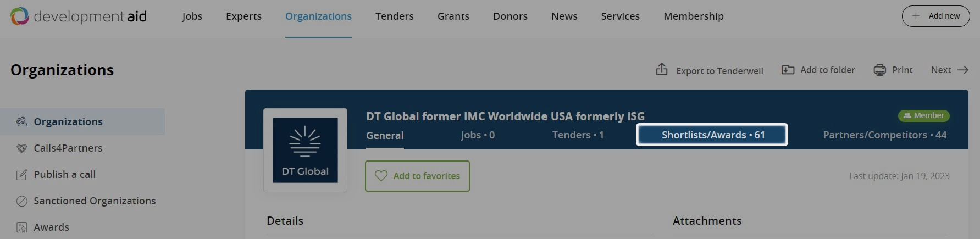Go to the News page

pos(564,16)
